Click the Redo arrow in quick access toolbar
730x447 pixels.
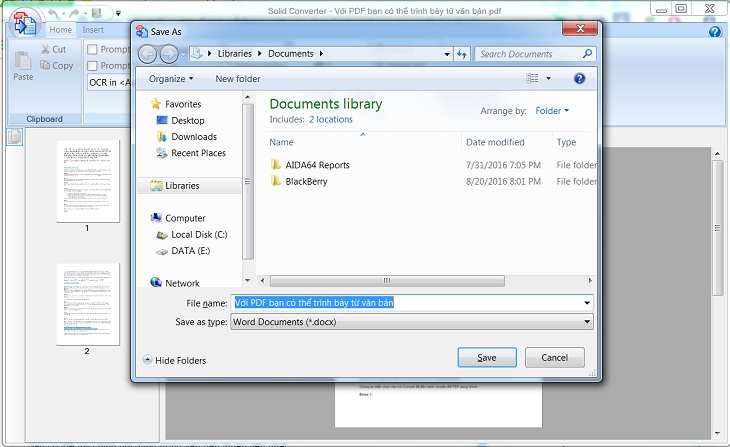tap(74, 14)
